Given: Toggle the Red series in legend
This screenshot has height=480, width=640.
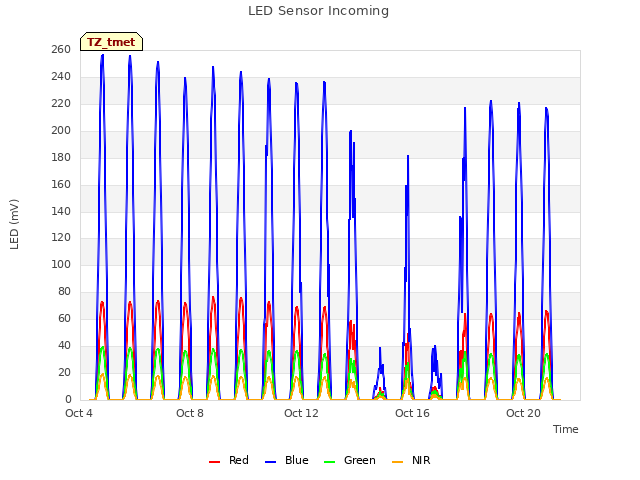Looking at the screenshot, I should [229, 460].
